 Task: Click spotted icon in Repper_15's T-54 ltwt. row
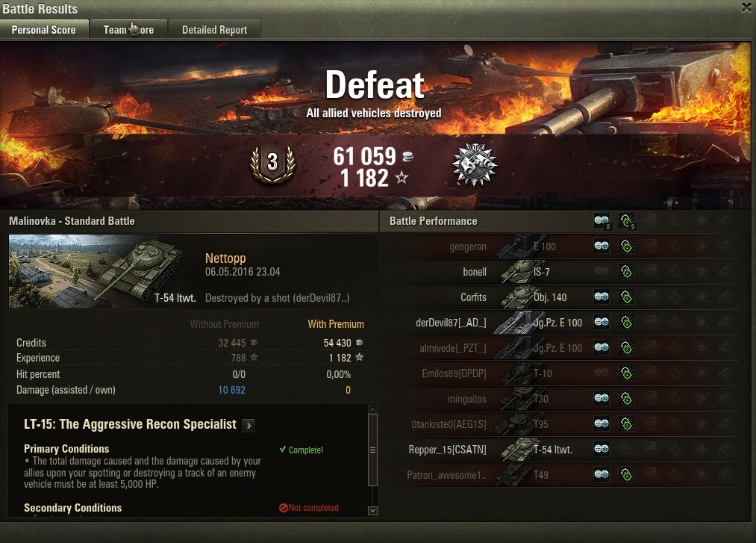pos(602,450)
